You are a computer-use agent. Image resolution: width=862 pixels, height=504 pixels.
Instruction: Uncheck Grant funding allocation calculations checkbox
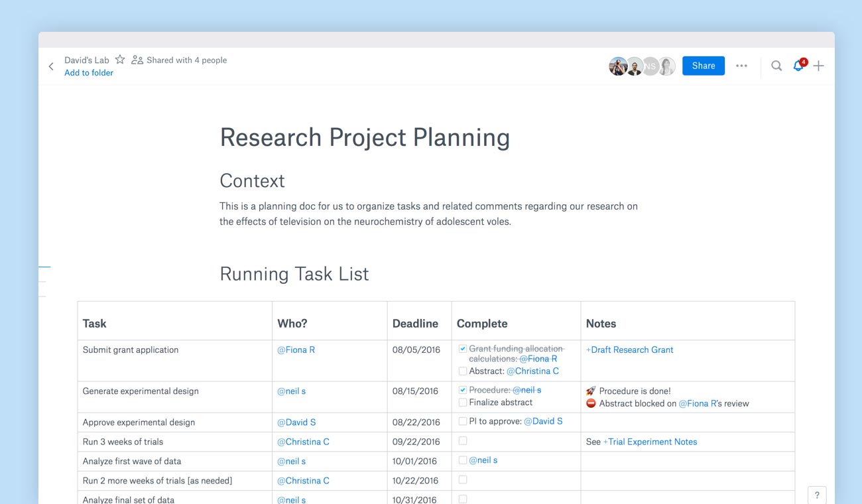tap(463, 349)
